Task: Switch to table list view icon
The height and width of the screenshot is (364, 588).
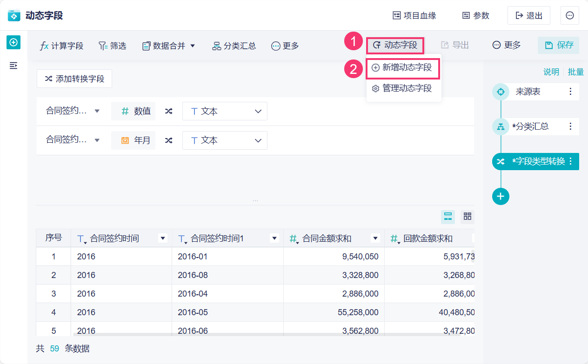Action: coord(448,216)
